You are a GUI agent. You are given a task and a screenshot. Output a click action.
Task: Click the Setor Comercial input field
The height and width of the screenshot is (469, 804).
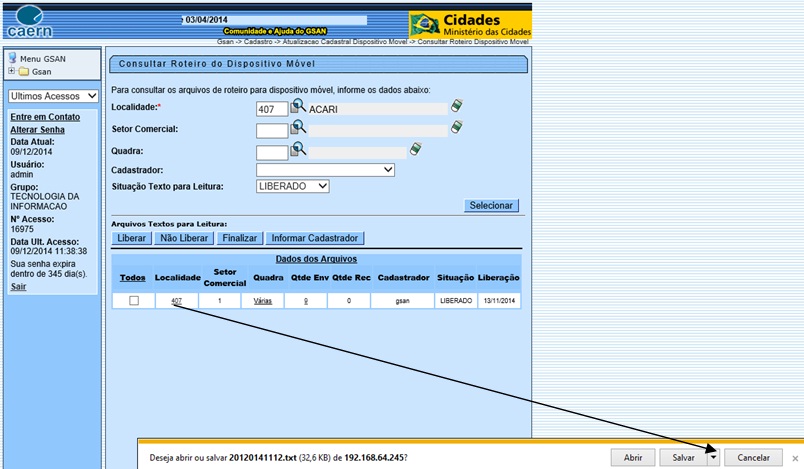[x=272, y=131]
